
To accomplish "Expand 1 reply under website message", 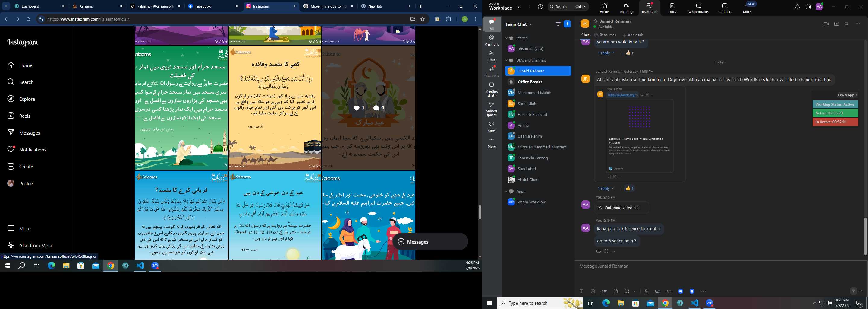I will (605, 188).
